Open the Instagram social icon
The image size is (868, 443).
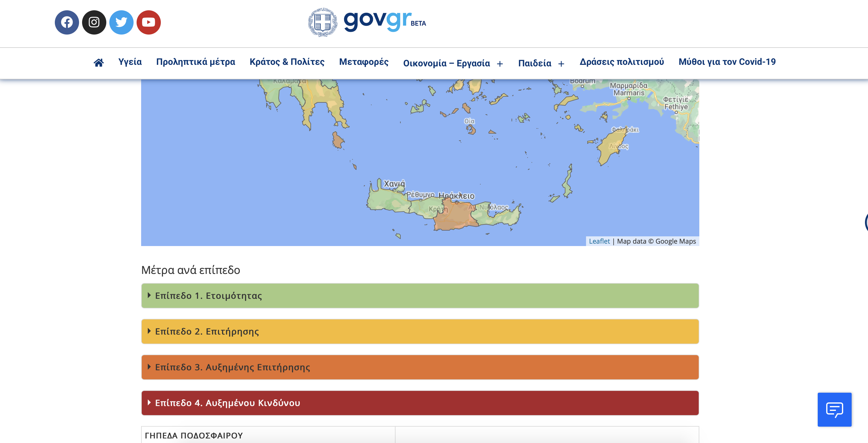(94, 22)
